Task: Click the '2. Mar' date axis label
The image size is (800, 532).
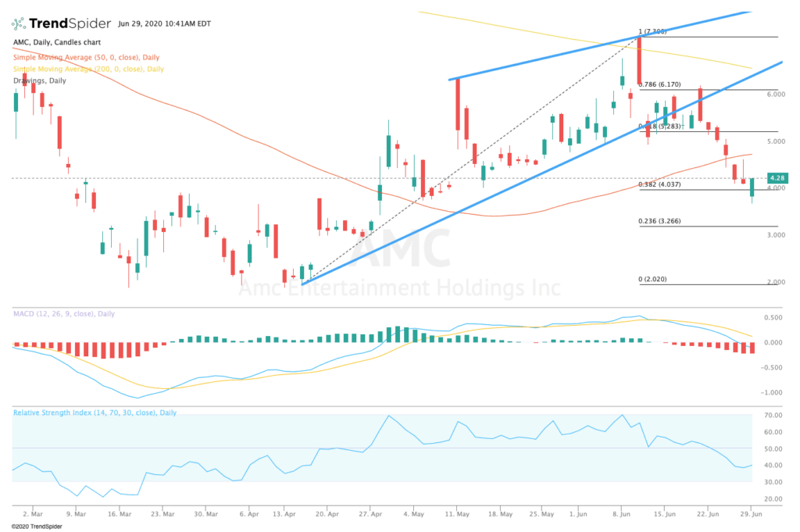Action: 33,514
